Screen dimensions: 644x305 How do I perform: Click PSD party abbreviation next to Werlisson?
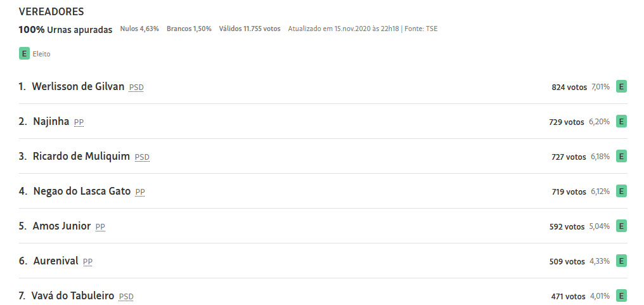point(136,88)
